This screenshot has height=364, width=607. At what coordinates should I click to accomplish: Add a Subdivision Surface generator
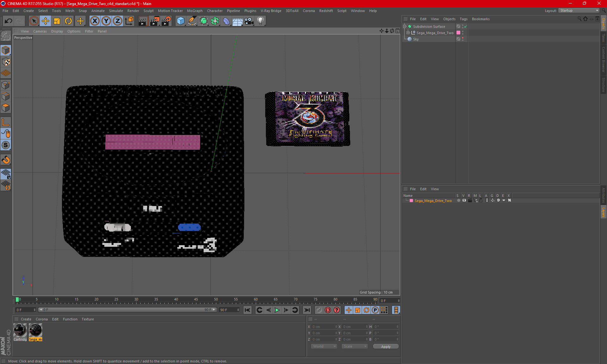click(204, 21)
